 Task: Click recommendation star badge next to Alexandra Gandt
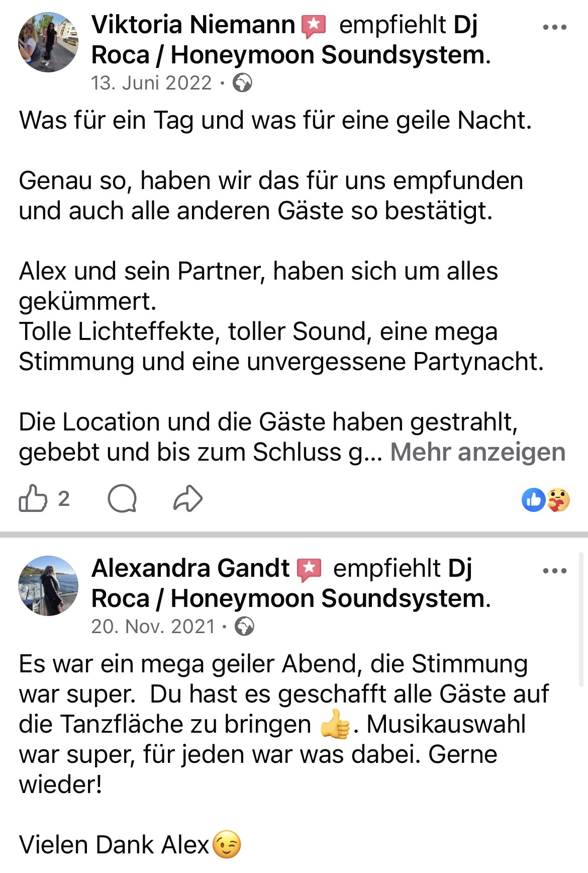coord(309,569)
